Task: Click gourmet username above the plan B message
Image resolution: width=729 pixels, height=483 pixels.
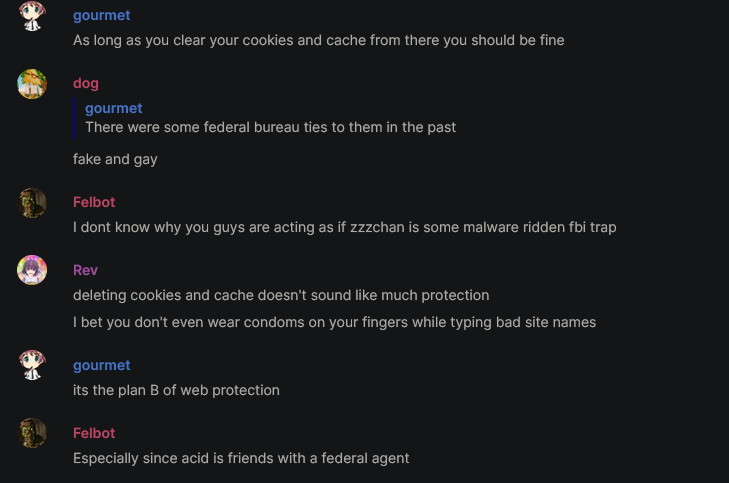Action: 101,365
